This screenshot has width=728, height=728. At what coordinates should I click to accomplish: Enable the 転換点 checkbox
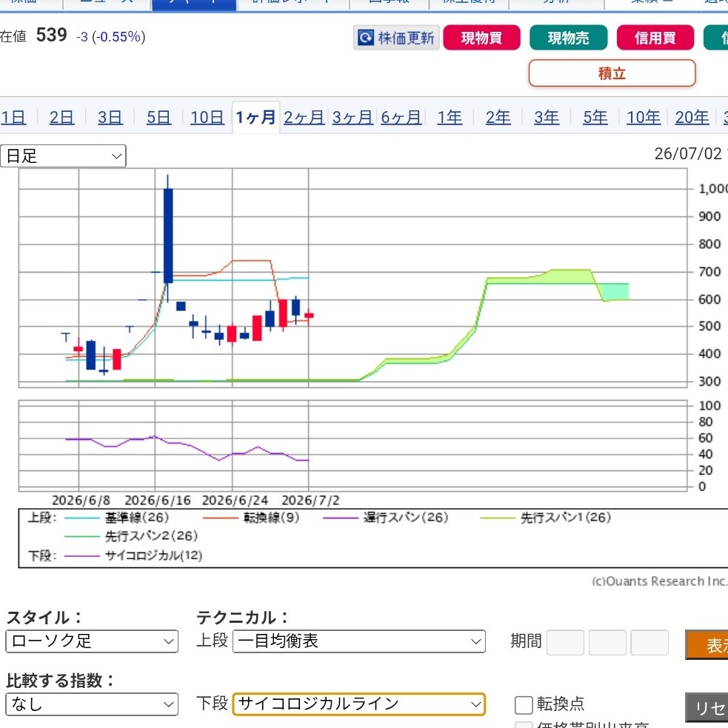[x=524, y=705]
